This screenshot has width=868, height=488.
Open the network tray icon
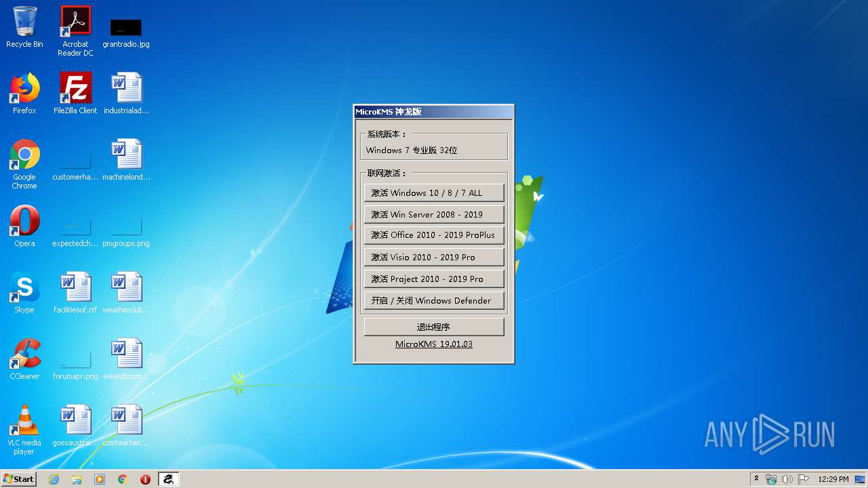click(771, 479)
